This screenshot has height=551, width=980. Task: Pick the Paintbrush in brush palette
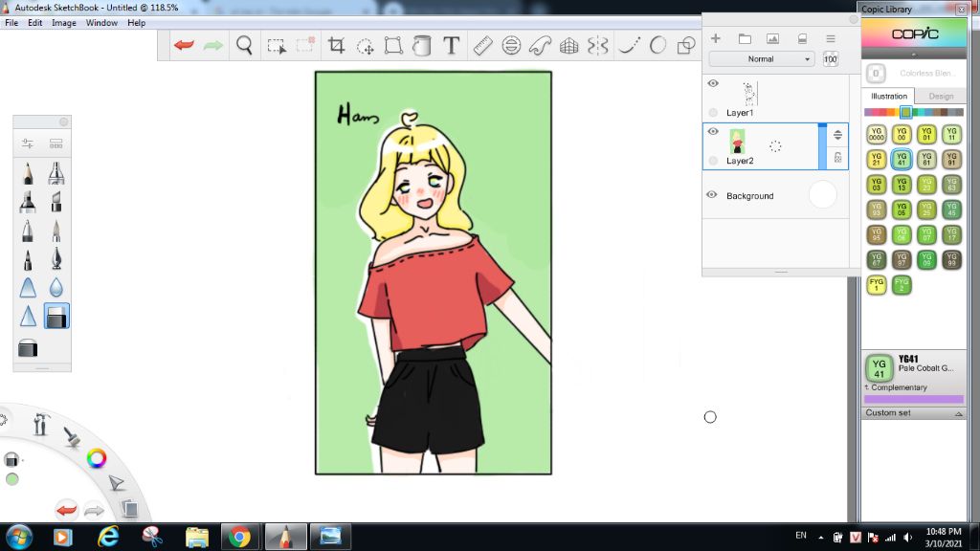(x=56, y=231)
